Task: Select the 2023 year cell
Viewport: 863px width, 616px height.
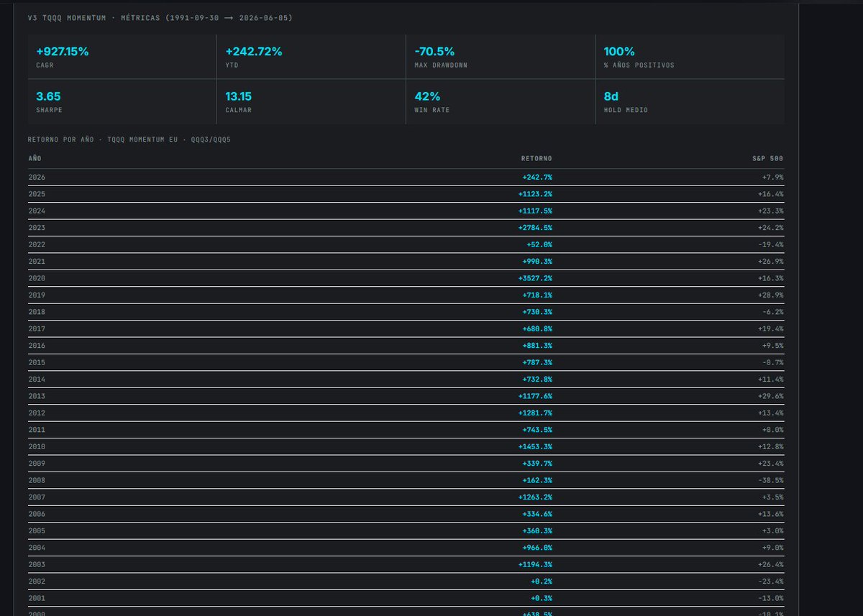Action: 37,228
